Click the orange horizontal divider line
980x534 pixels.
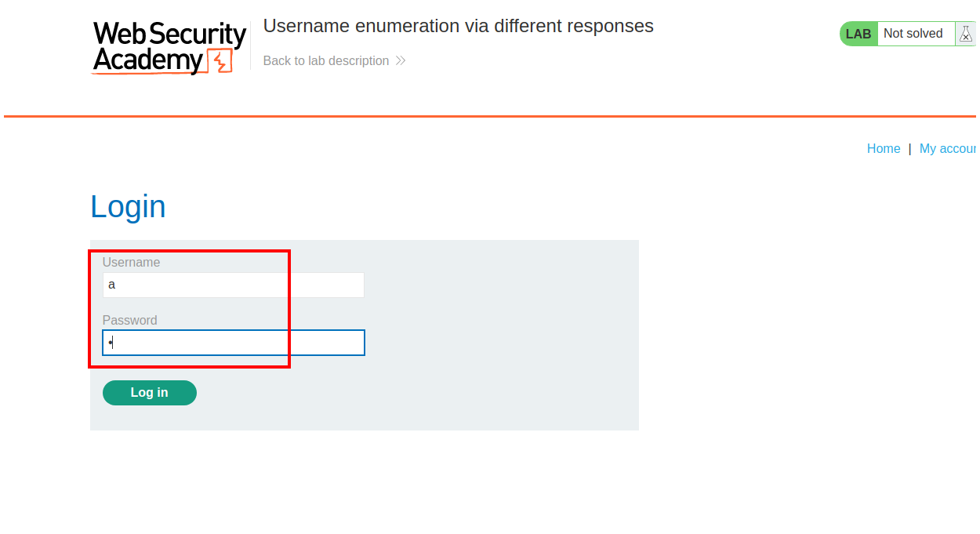tap(489, 116)
